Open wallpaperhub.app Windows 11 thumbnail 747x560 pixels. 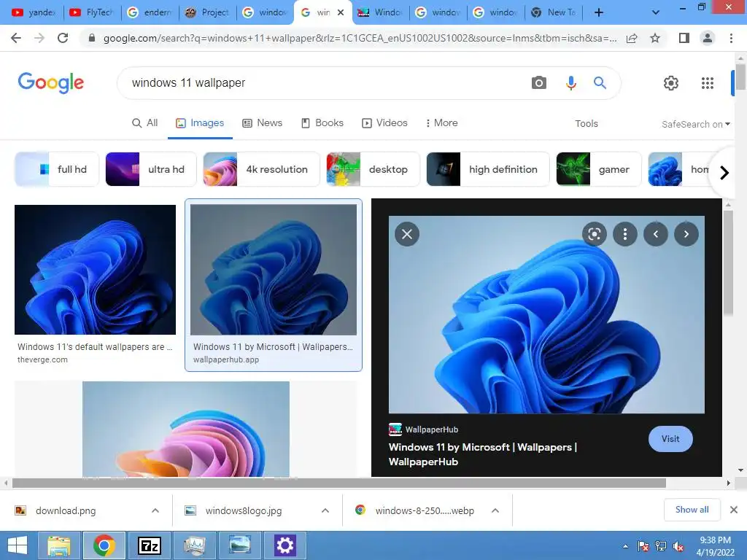pyautogui.click(x=274, y=270)
